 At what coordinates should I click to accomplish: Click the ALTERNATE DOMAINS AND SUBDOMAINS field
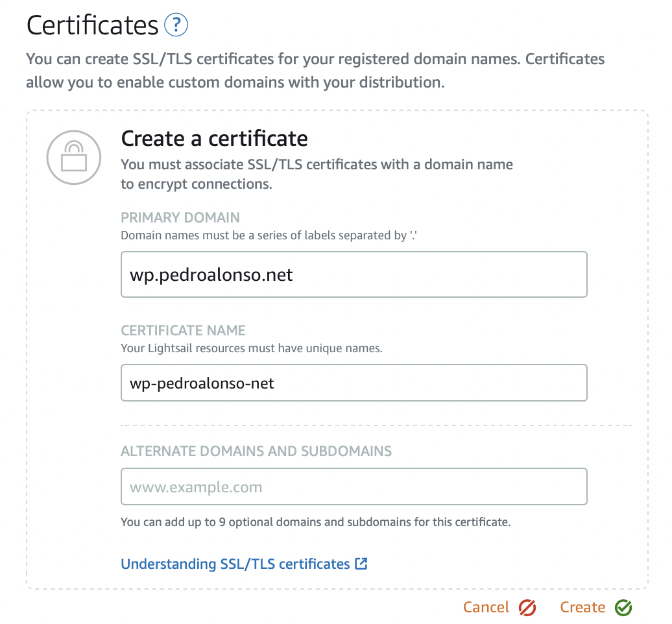(x=354, y=486)
